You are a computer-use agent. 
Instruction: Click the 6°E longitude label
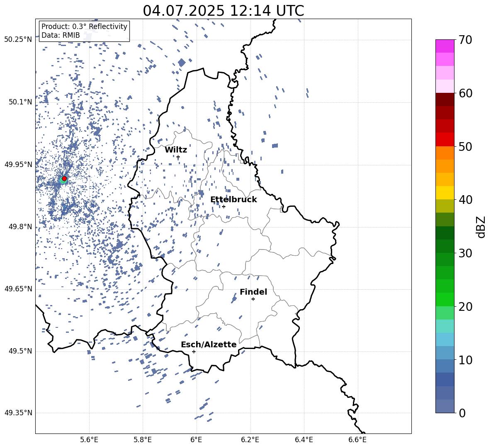coord(196,440)
